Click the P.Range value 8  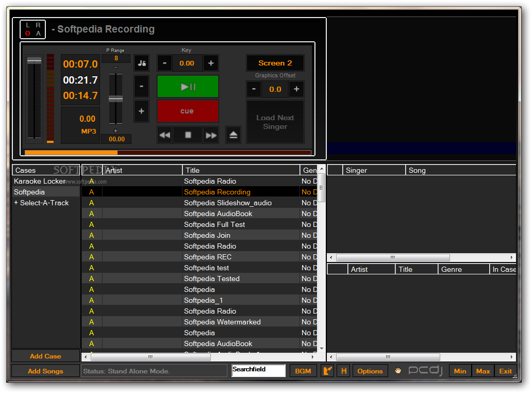[x=116, y=58]
